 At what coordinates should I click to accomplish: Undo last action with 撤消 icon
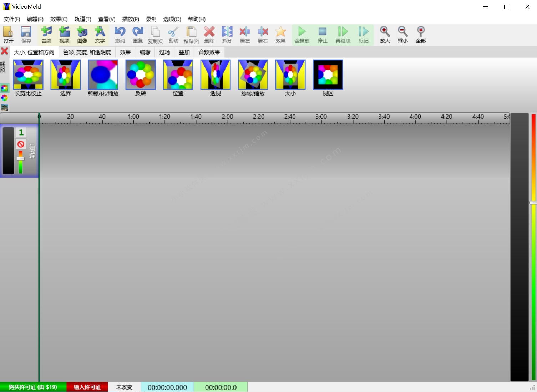[x=120, y=35]
